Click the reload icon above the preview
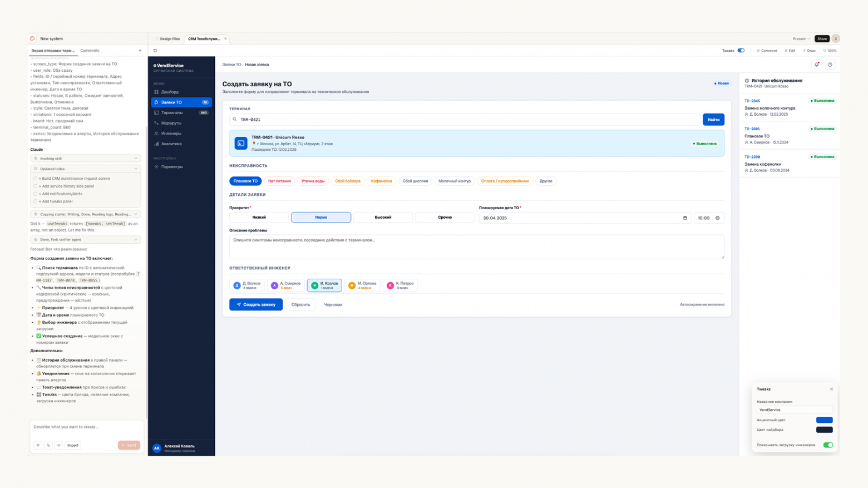 (x=155, y=51)
